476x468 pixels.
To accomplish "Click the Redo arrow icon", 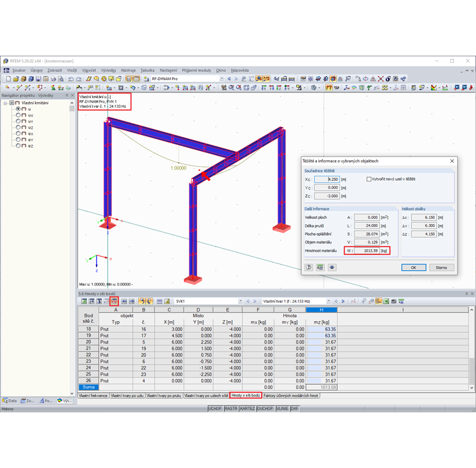I will (x=79, y=79).
